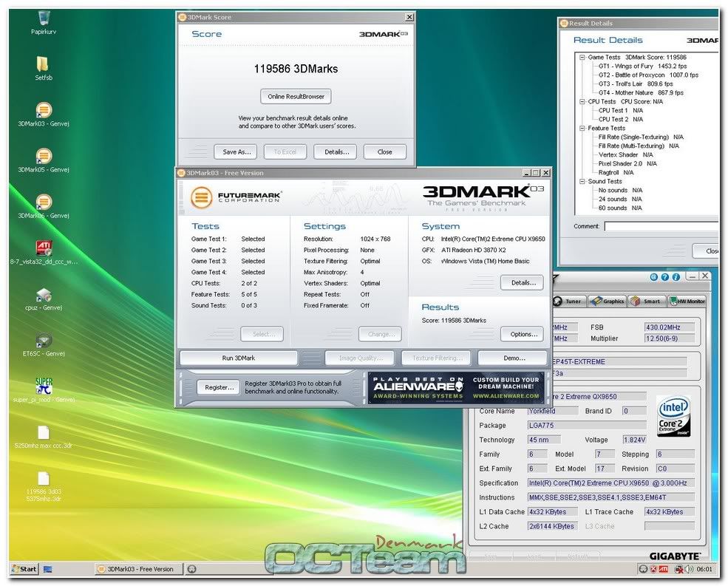Open the Papirkurv recycle bin icon
This screenshot has width=728, height=586.
(x=44, y=18)
